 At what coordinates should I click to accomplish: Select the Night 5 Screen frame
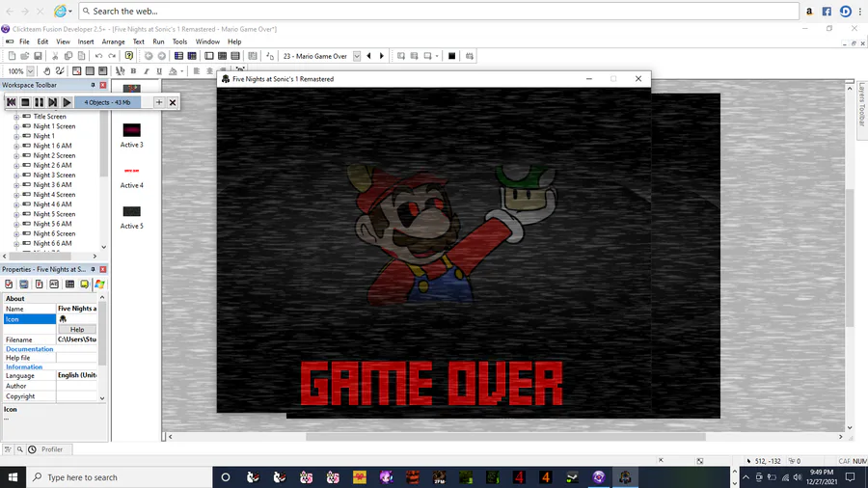54,214
